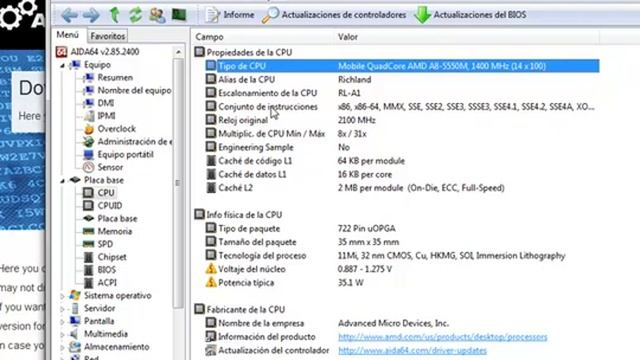Select the Reloj original row

pos(402,120)
